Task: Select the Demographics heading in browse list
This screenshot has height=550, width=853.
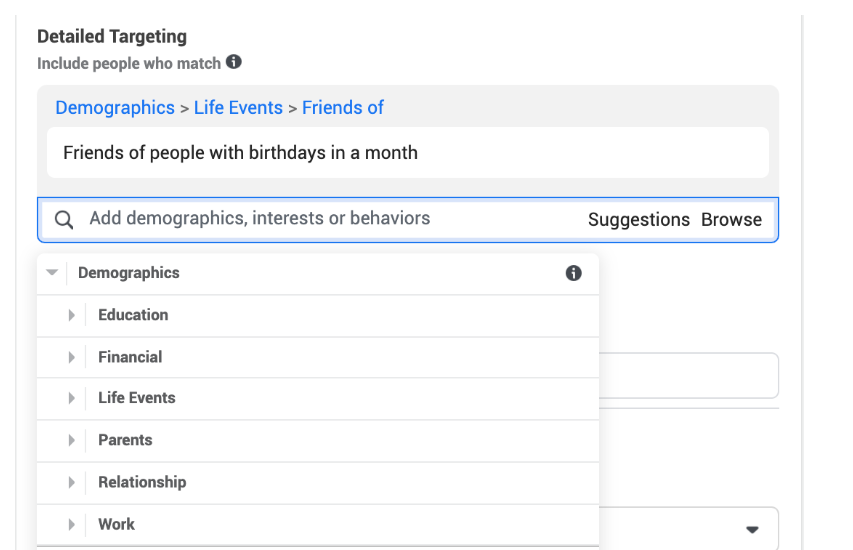Action: pos(129,273)
